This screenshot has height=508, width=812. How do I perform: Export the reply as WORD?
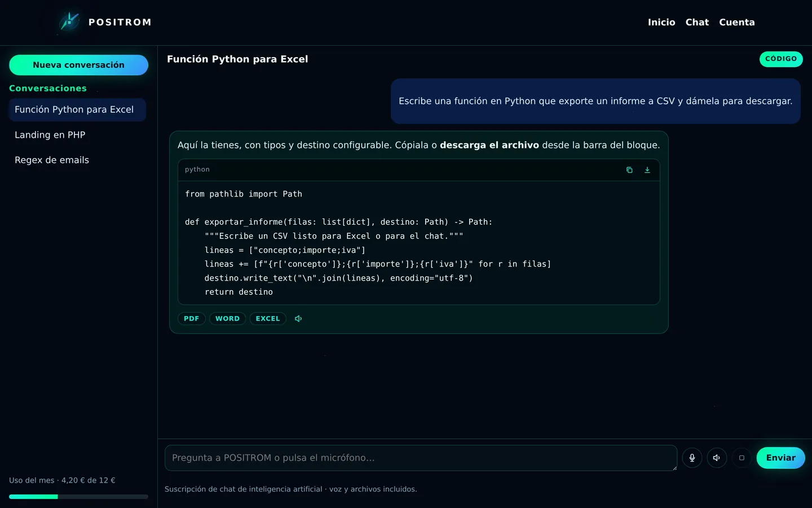point(227,319)
